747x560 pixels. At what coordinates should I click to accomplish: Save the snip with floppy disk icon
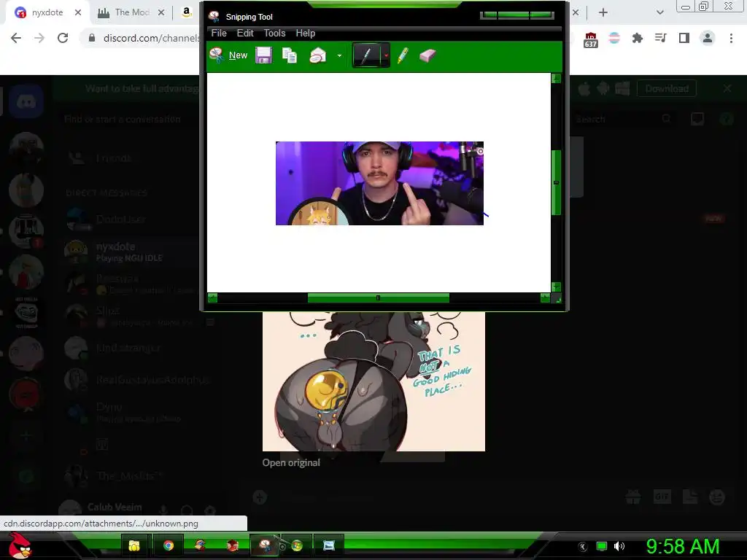click(263, 55)
